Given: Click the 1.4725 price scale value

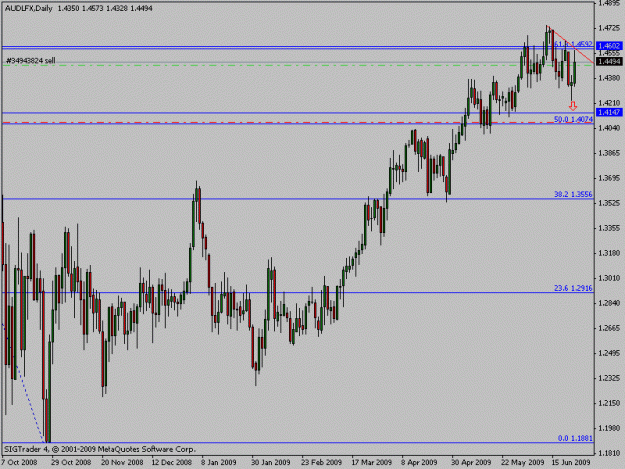Looking at the screenshot, I should tap(610, 28).
